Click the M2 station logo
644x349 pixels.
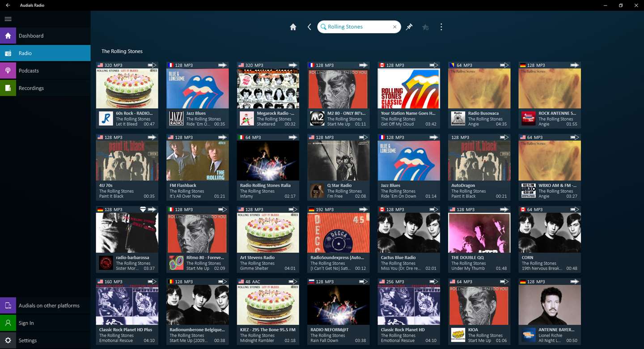[x=317, y=119]
